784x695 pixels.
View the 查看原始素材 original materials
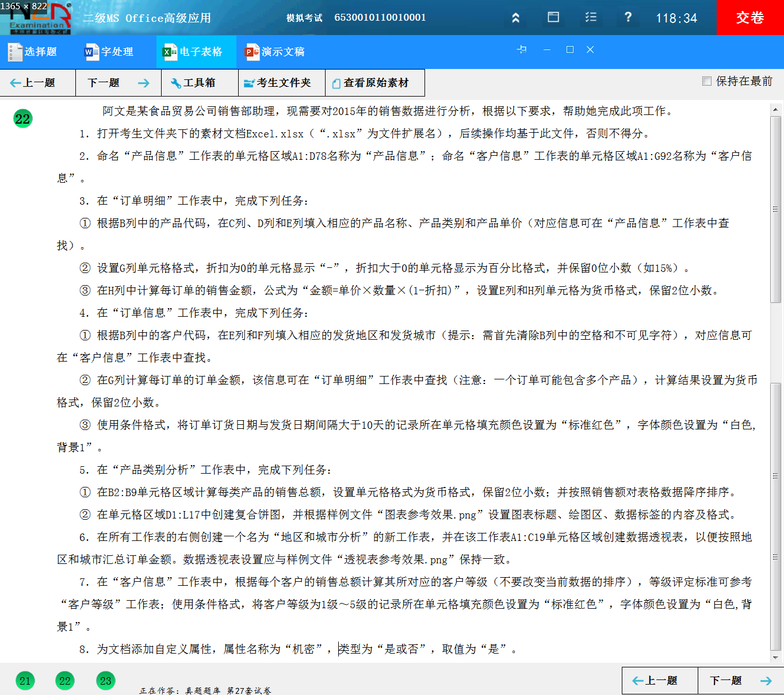[x=375, y=82]
